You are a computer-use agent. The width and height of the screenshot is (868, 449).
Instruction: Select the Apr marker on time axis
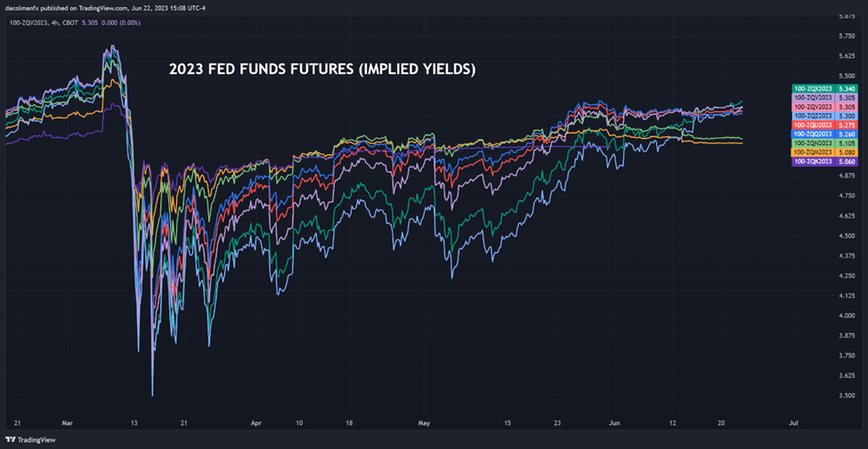coord(256,422)
